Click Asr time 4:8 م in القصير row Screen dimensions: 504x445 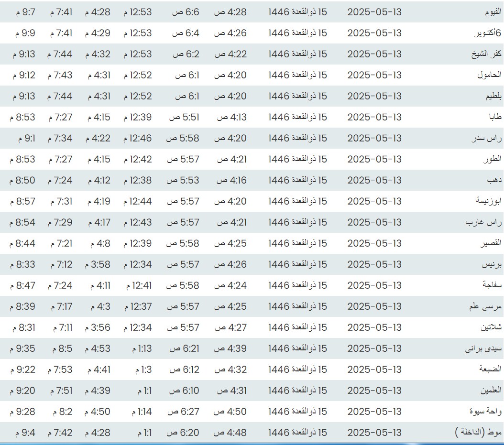coord(99,243)
